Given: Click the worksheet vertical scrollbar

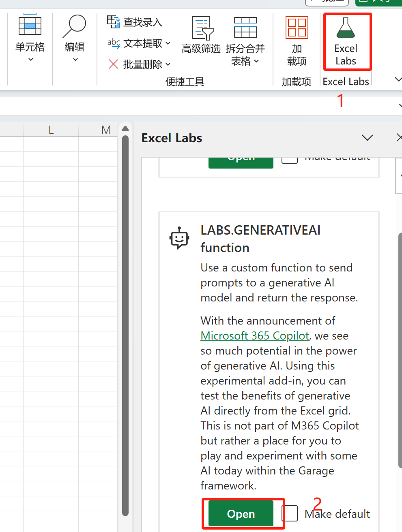Looking at the screenshot, I should [x=125, y=326].
